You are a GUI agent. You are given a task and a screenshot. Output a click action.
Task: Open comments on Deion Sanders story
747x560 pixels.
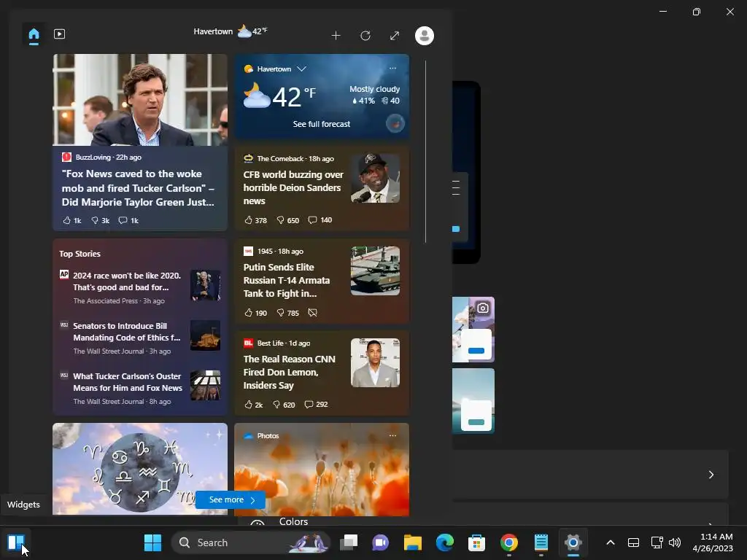coord(320,220)
